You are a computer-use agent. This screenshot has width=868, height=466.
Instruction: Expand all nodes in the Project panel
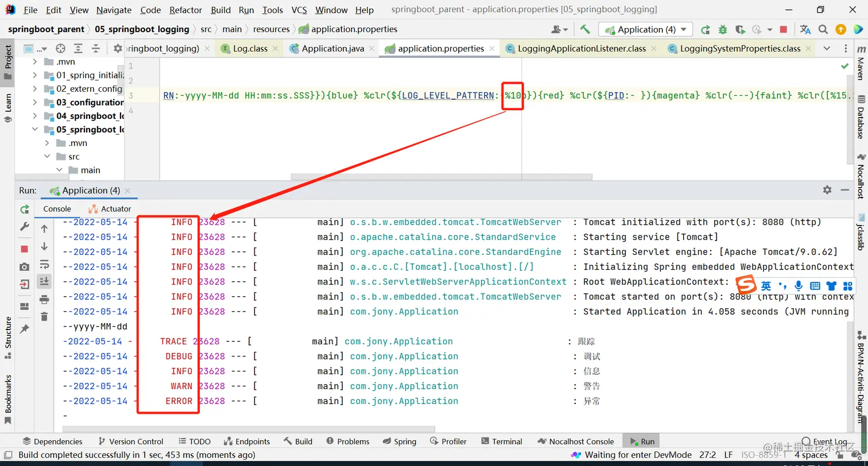pos(78,49)
